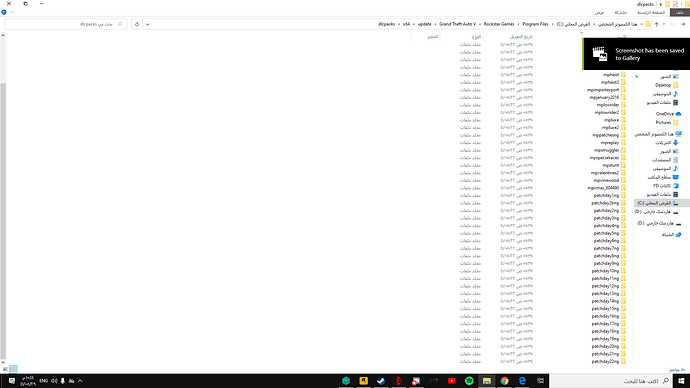690x388 pixels.
Task: Click the search dlcpacks input field
Action: pyautogui.click(x=66, y=24)
